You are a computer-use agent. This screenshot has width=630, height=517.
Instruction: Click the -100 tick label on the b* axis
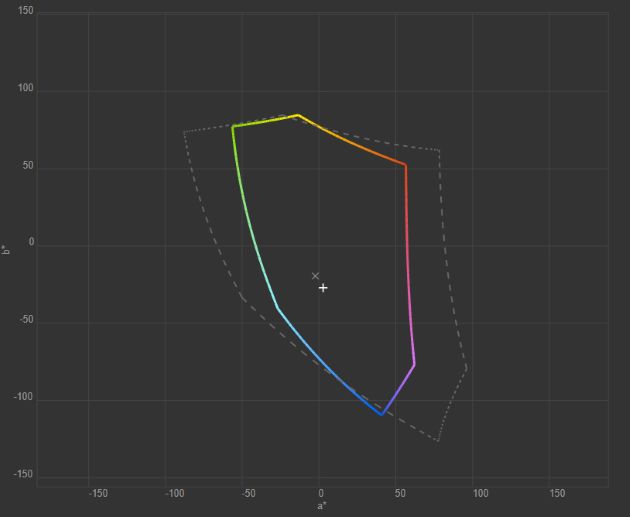[x=24, y=396]
